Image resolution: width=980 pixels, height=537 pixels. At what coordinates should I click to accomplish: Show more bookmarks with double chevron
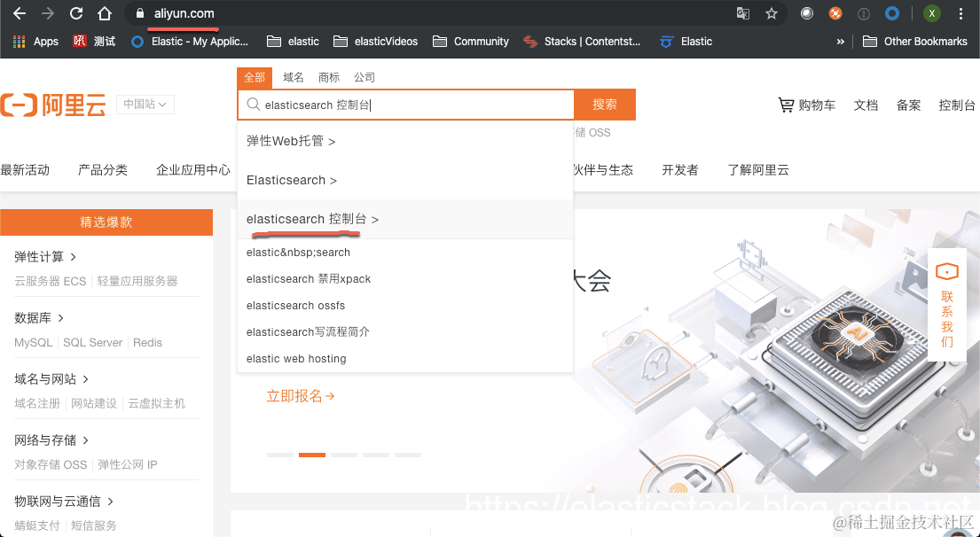[x=841, y=42]
